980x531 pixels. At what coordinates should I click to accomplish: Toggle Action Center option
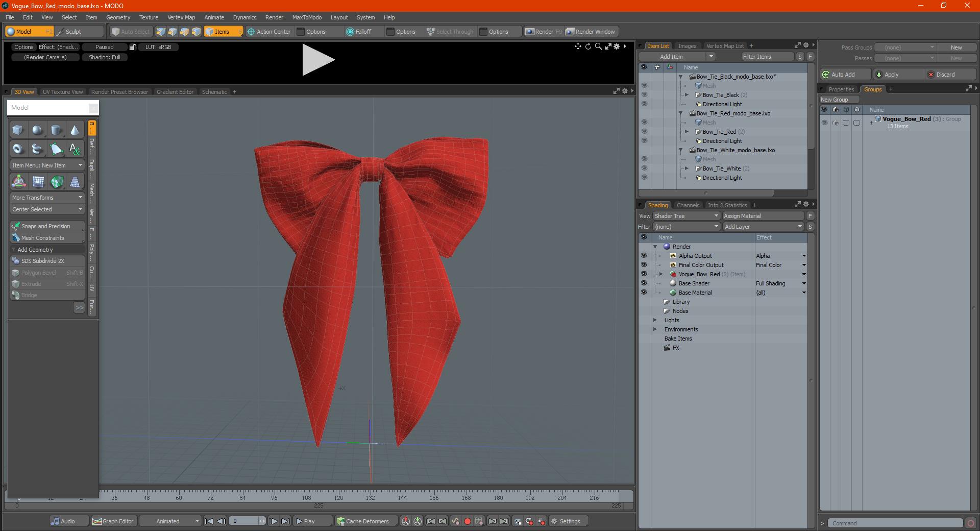(x=269, y=32)
